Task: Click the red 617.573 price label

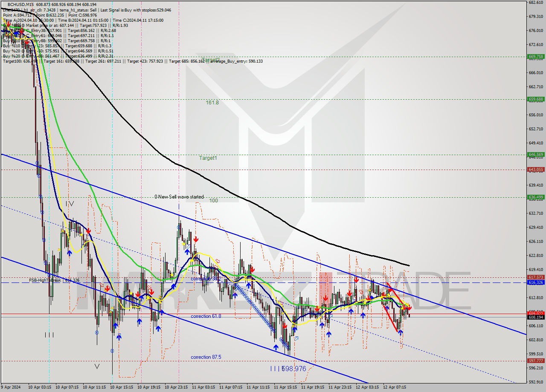Action: pos(536,277)
